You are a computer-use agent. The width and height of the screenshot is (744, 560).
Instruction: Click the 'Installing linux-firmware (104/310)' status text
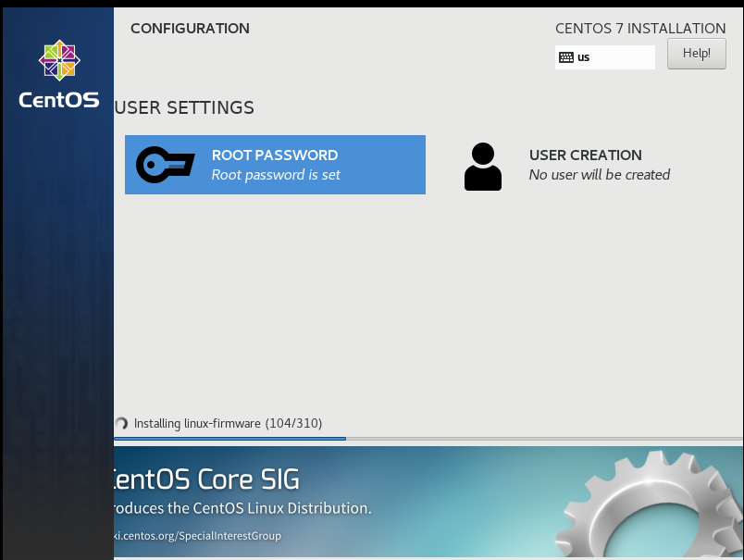tap(228, 423)
